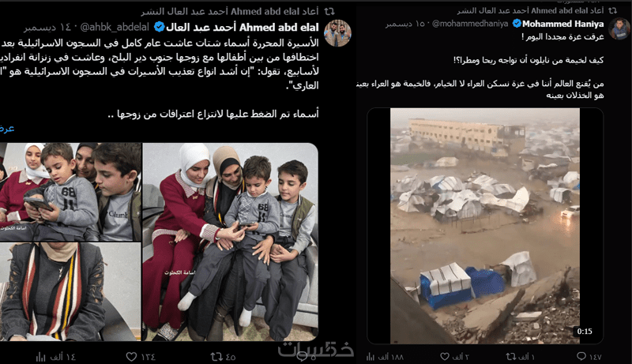
Task: Play the flooded tent camp video
Action: click(x=485, y=226)
